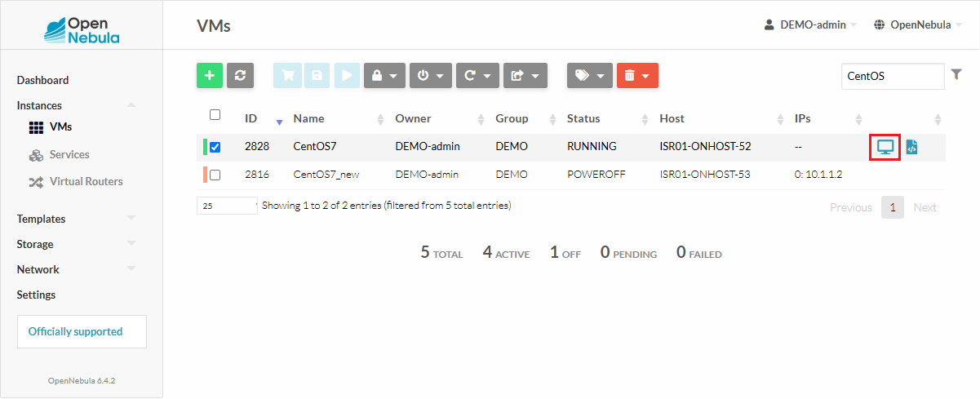Open VNC console for CentOS7
The image size is (980, 399).
click(885, 148)
